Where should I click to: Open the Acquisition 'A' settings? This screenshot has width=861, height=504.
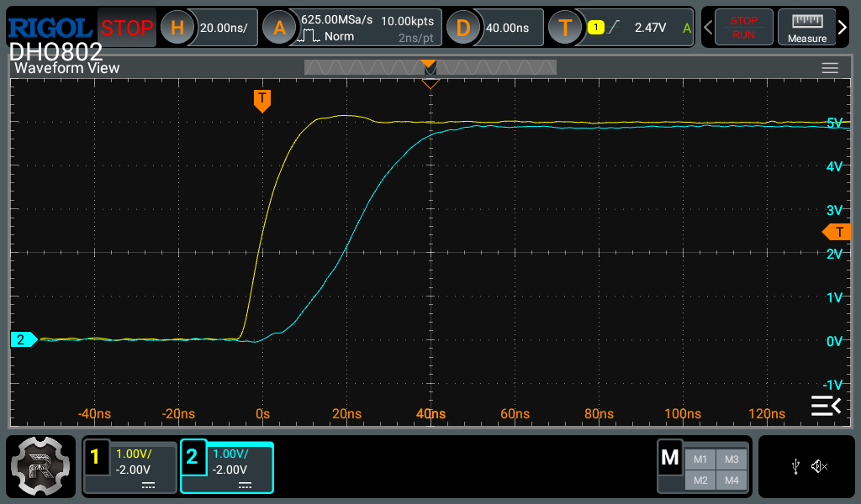[x=279, y=28]
